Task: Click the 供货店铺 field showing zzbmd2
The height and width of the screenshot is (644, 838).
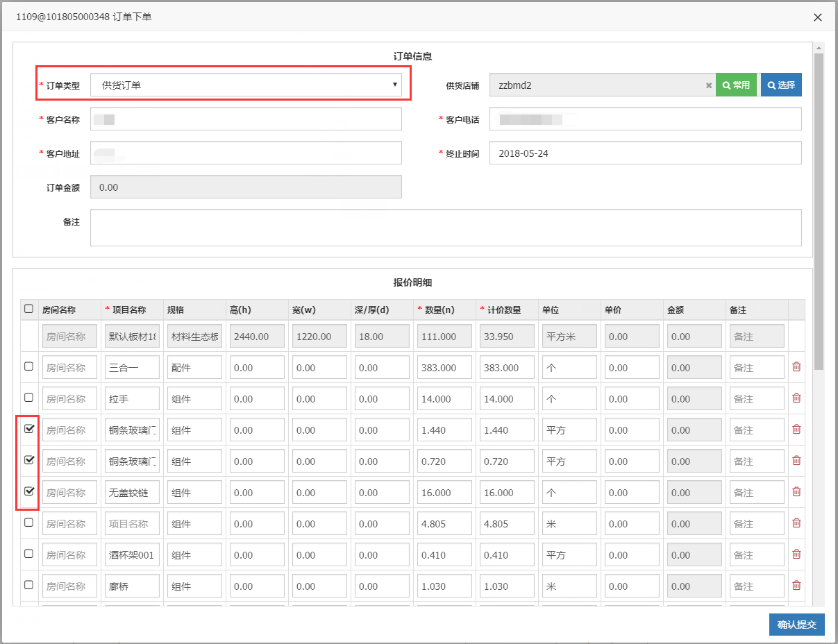Action: [603, 85]
